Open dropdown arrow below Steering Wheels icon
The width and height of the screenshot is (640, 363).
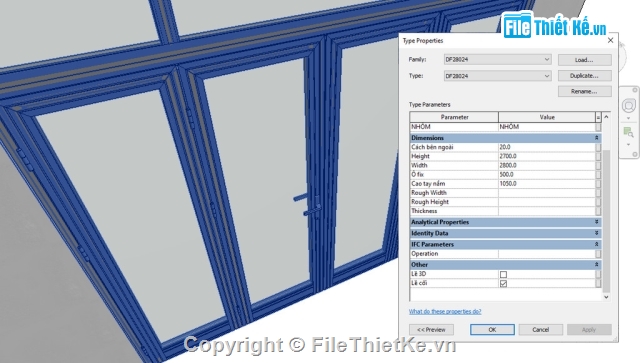pyautogui.click(x=629, y=118)
